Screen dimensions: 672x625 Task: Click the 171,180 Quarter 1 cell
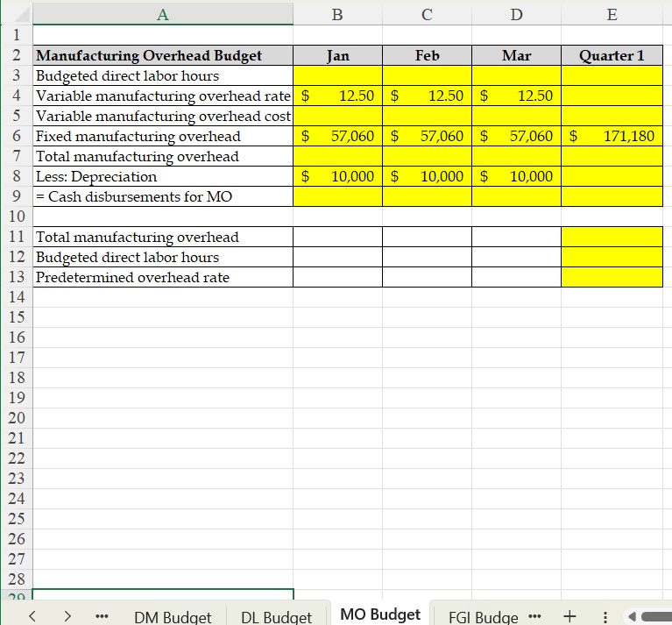pos(612,136)
